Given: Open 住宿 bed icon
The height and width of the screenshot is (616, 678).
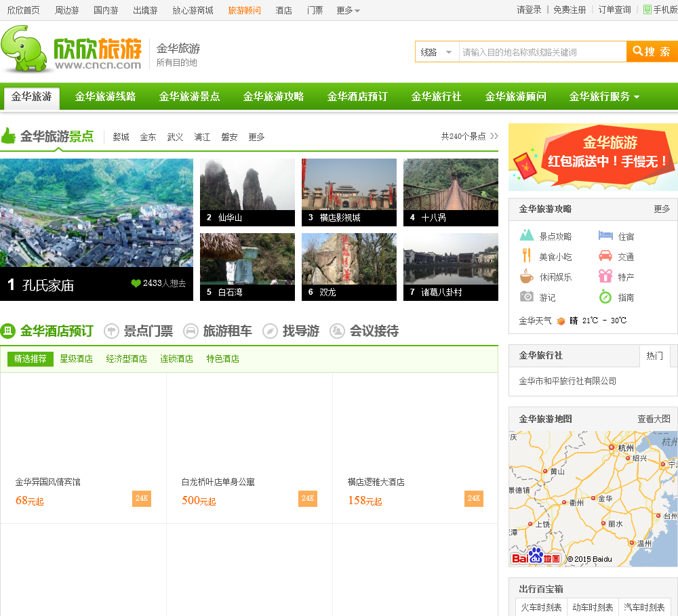Looking at the screenshot, I should point(605,236).
